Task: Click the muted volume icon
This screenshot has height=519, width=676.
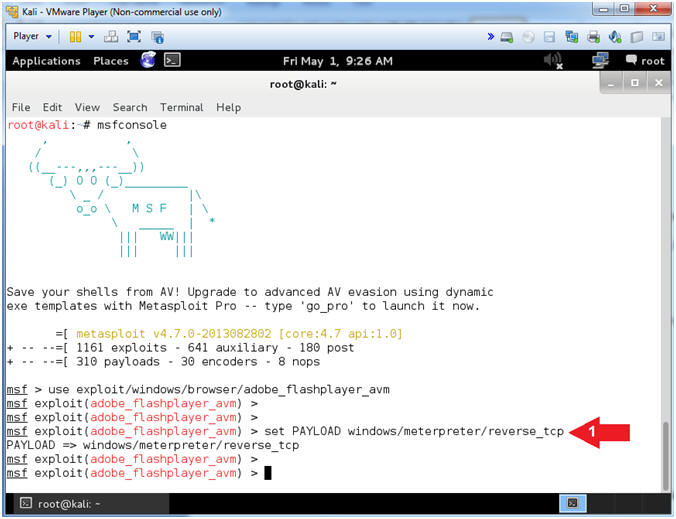Action: (x=554, y=61)
